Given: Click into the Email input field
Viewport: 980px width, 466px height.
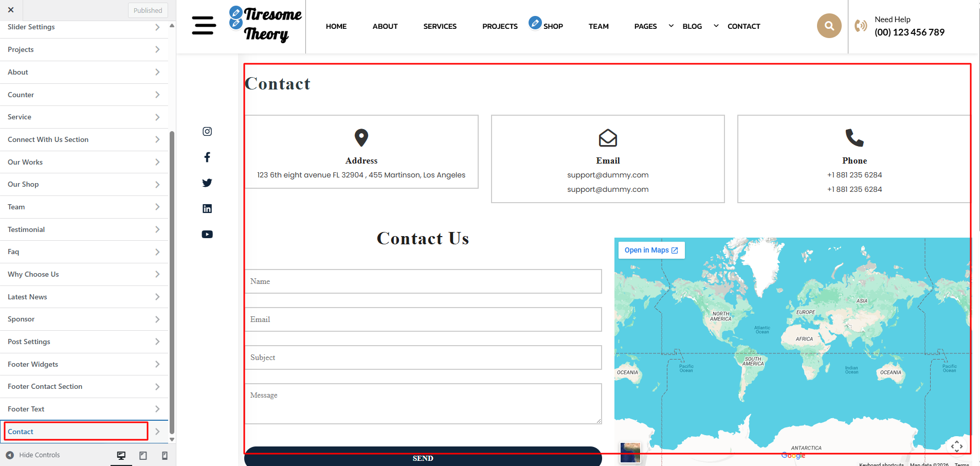Looking at the screenshot, I should [423, 319].
